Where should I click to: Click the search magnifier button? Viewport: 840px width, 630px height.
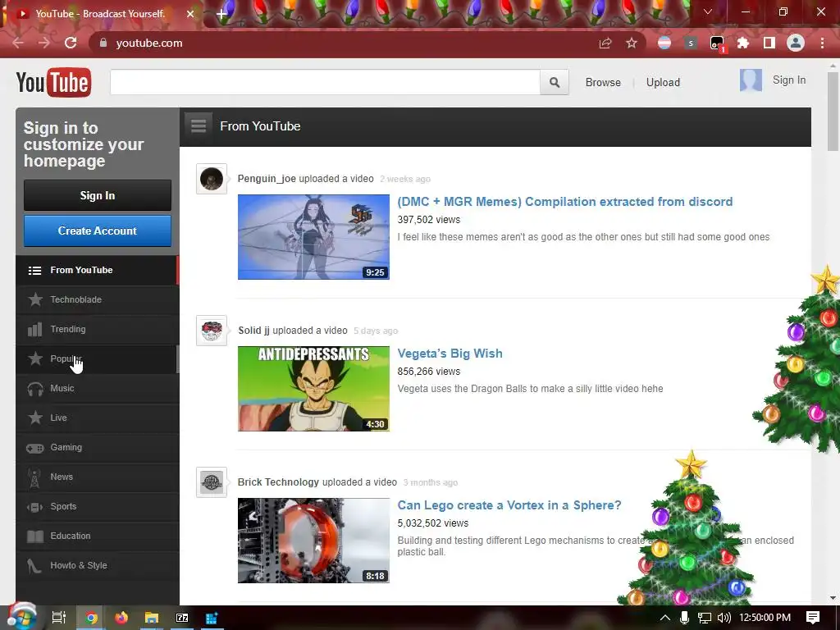click(x=554, y=83)
